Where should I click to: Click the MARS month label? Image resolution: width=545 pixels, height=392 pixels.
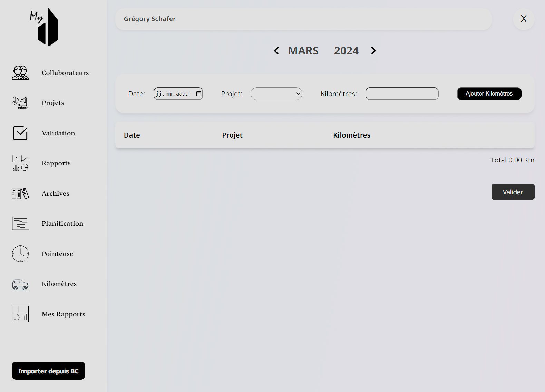[303, 51]
